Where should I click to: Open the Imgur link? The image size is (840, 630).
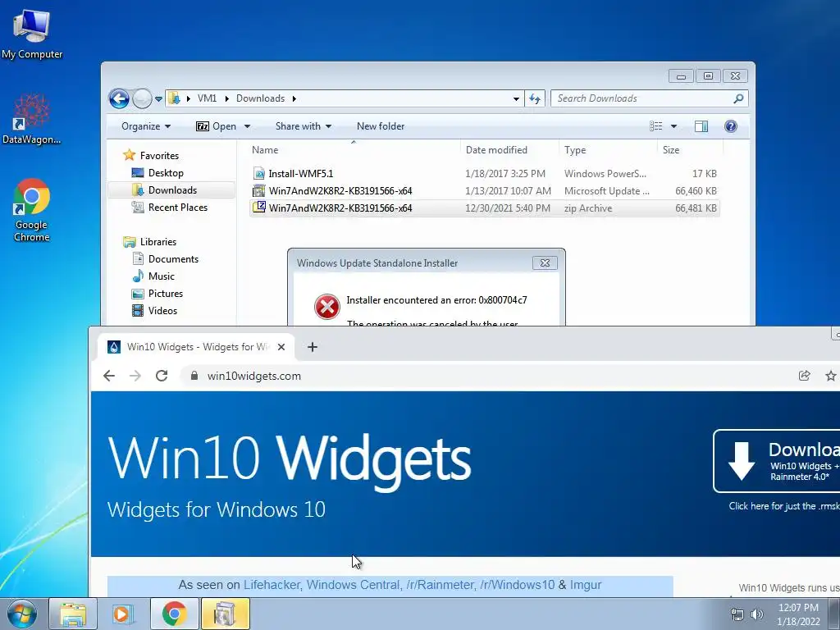point(586,585)
